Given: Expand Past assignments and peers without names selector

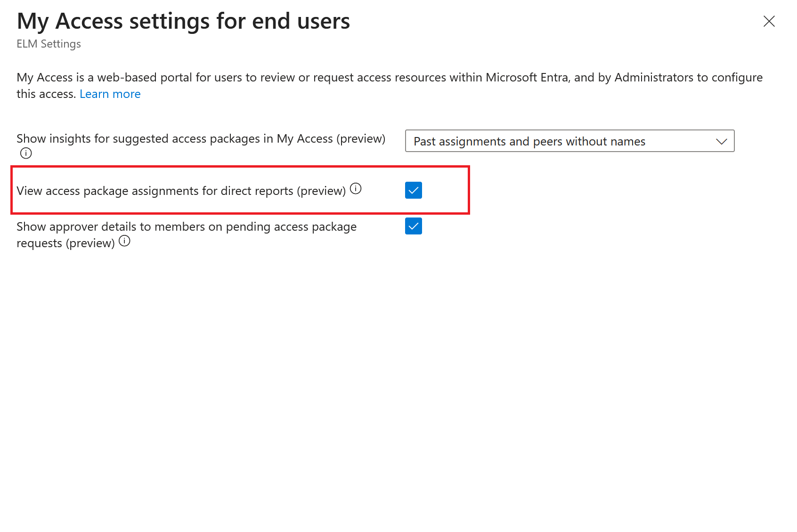Looking at the screenshot, I should [569, 141].
